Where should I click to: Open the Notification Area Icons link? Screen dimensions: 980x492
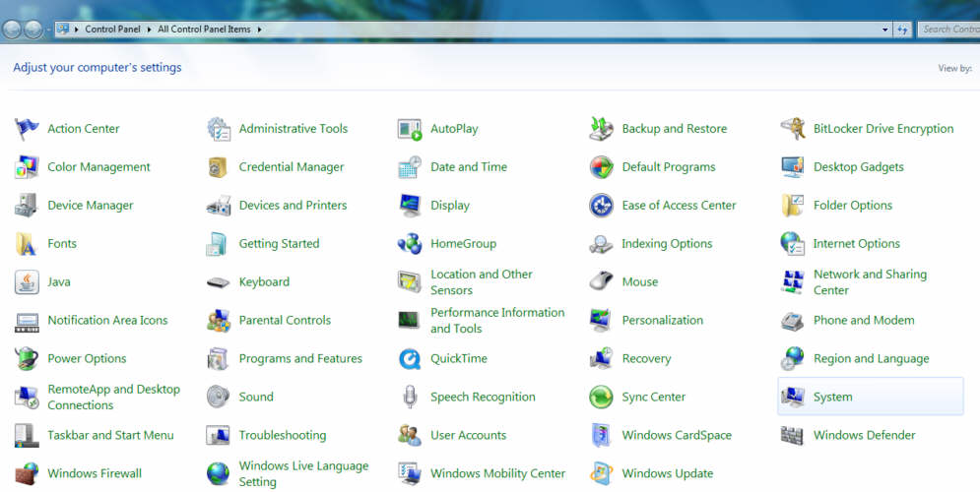pos(107,321)
